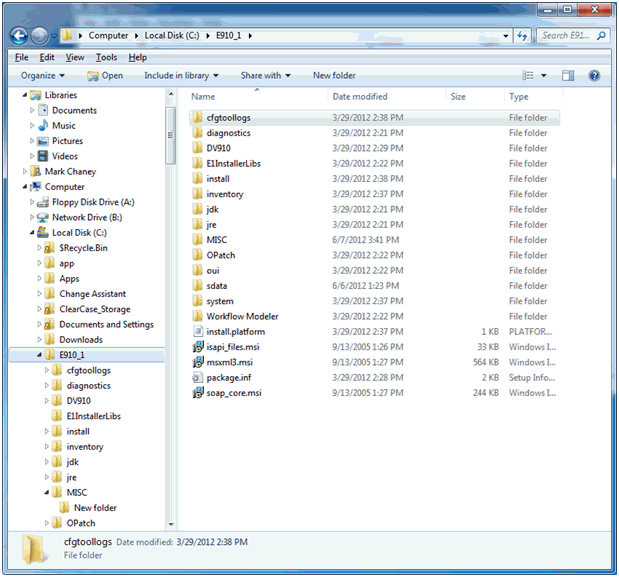Viewport: 619px width, 577px height.
Task: Open the Help menu
Action: pos(138,58)
